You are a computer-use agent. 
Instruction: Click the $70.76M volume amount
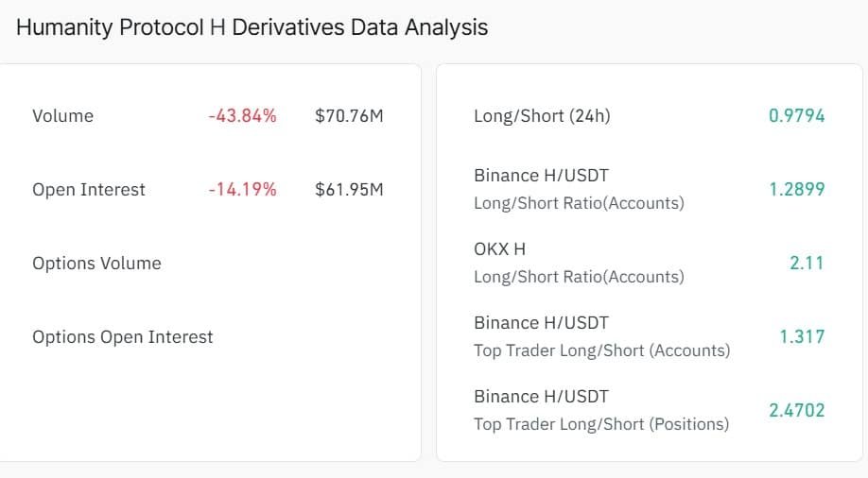click(x=349, y=115)
